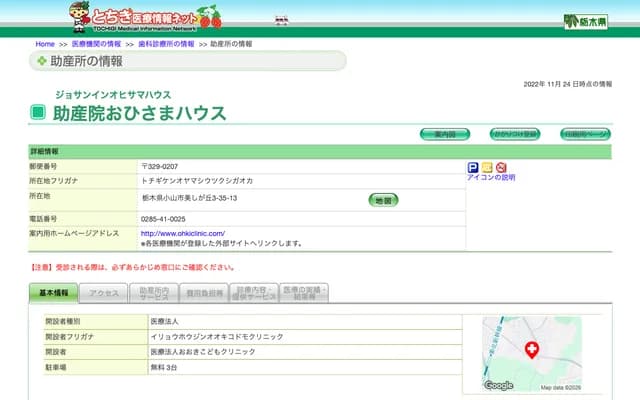The image size is (640, 400).
Task: Click トチギケンオヤマシウツクシガオカ address furigana
Action: (x=197, y=181)
